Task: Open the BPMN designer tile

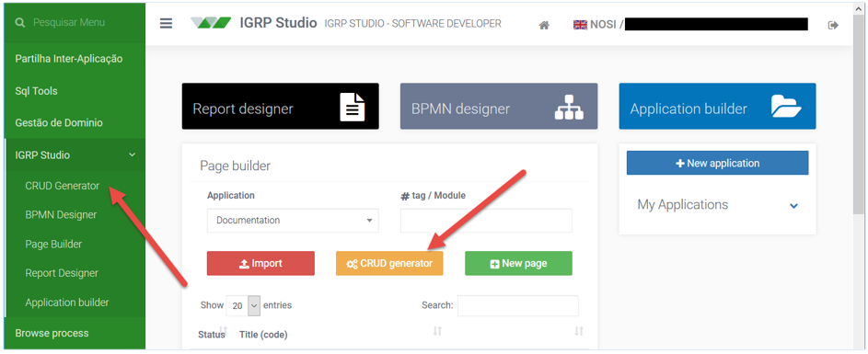Action: click(x=499, y=107)
